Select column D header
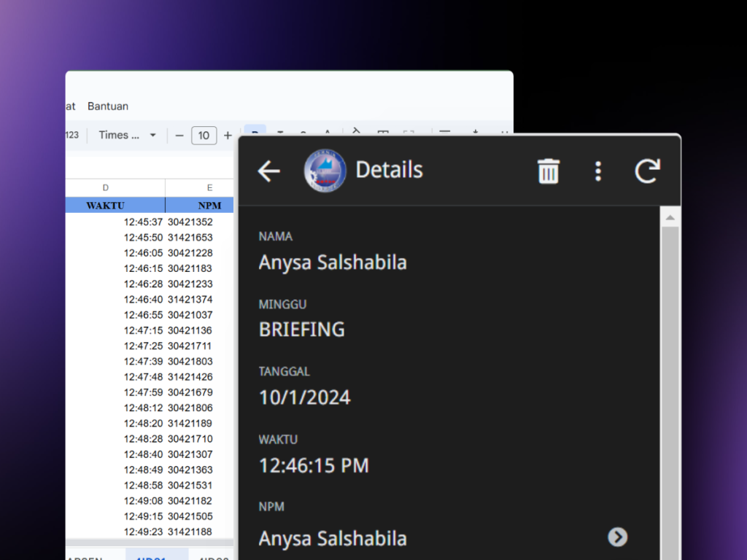The image size is (747, 560). click(x=106, y=187)
